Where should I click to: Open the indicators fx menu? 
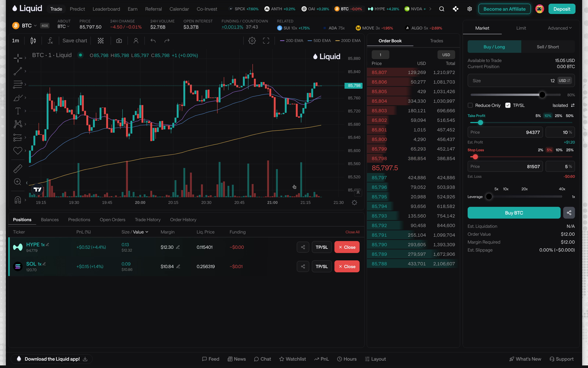pos(50,40)
